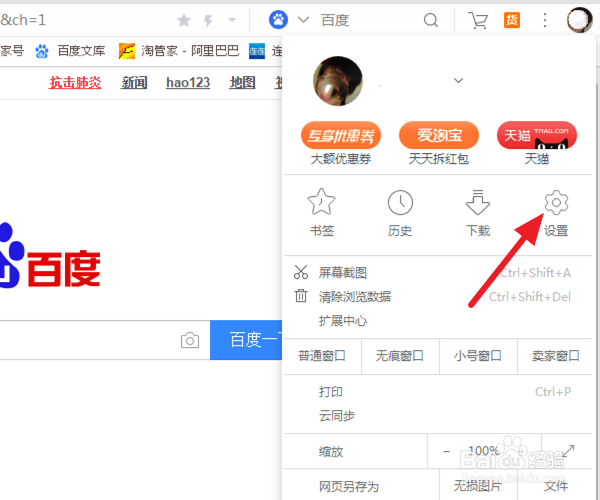Image resolution: width=600 pixels, height=500 pixels.
Task: Choose 文件 save option
Action: point(556,486)
